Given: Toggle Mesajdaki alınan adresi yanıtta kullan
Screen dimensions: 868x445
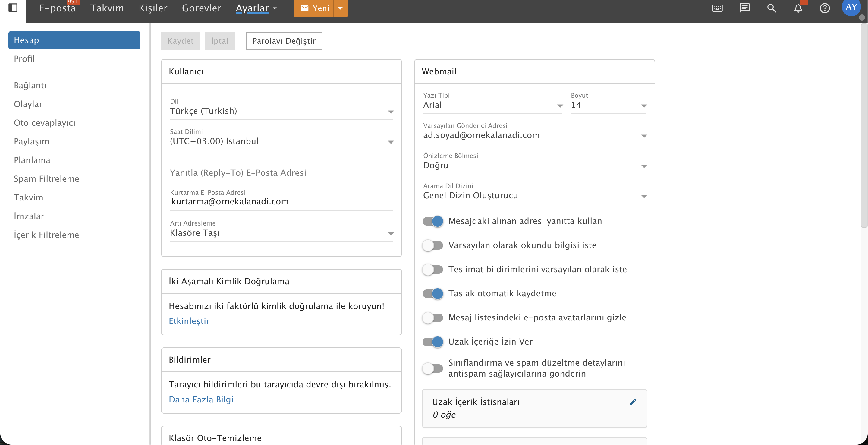Looking at the screenshot, I should [433, 221].
